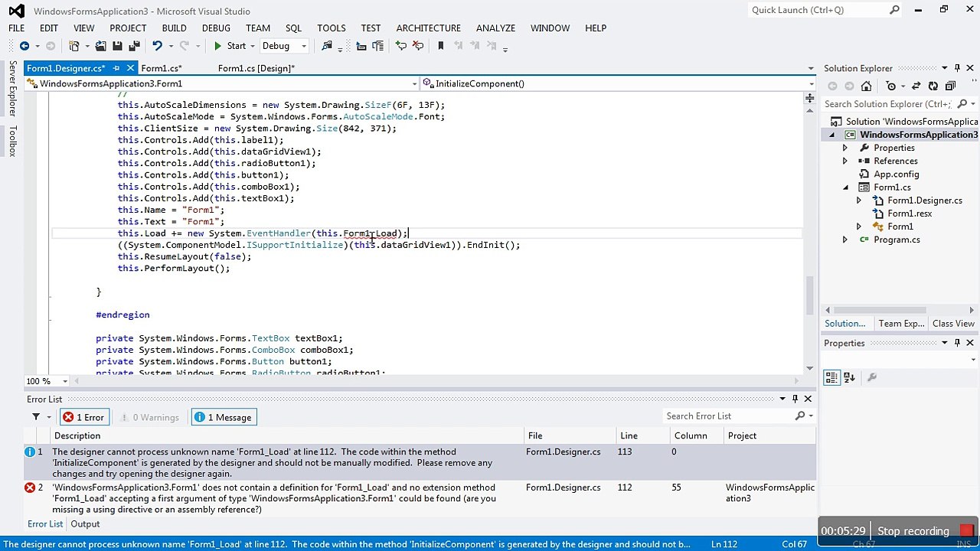Select Form1.resx in Solution Explorer

point(909,214)
